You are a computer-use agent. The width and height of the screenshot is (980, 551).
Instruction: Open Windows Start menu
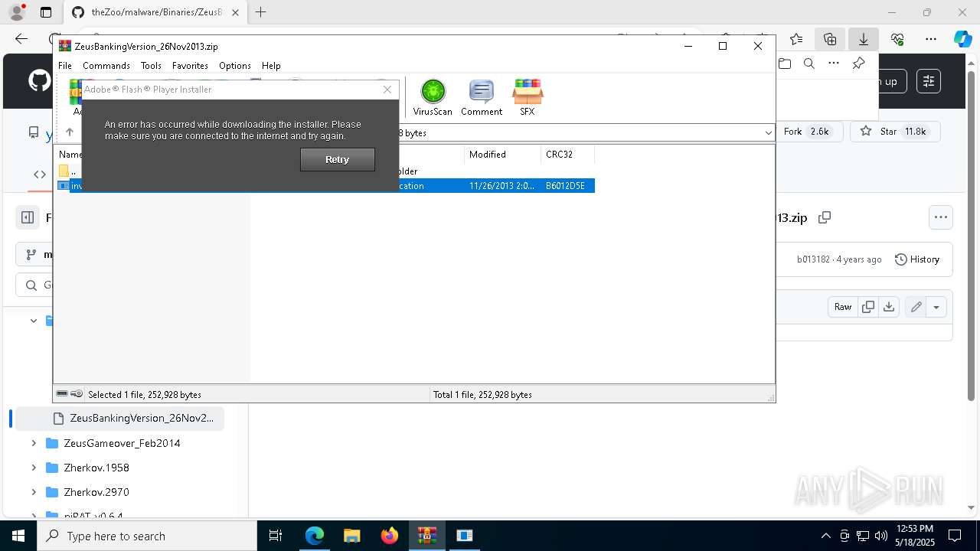[18, 536]
